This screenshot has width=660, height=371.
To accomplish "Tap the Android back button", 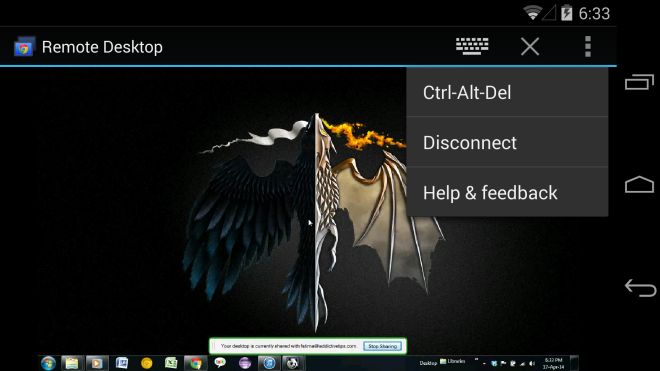I will (x=640, y=288).
